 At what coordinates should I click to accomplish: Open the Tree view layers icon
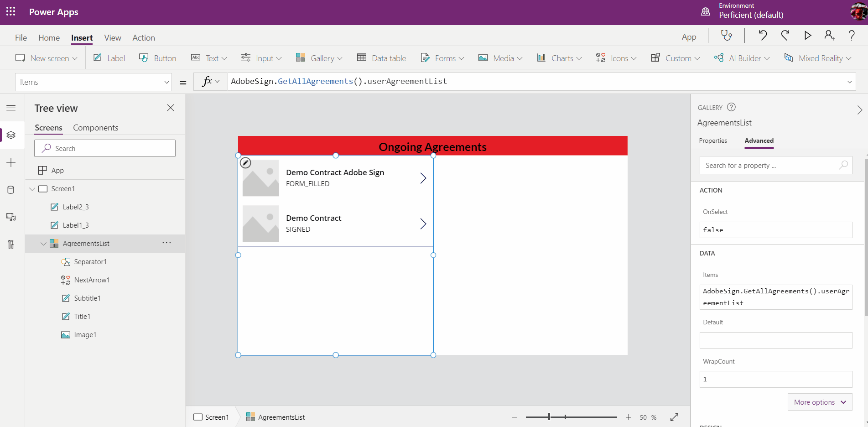[x=11, y=135]
